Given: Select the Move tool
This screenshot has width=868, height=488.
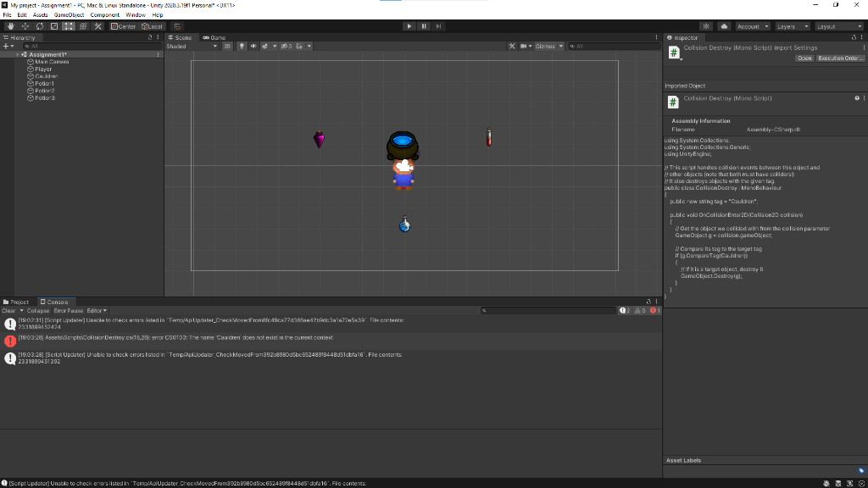Looking at the screenshot, I should point(25,26).
